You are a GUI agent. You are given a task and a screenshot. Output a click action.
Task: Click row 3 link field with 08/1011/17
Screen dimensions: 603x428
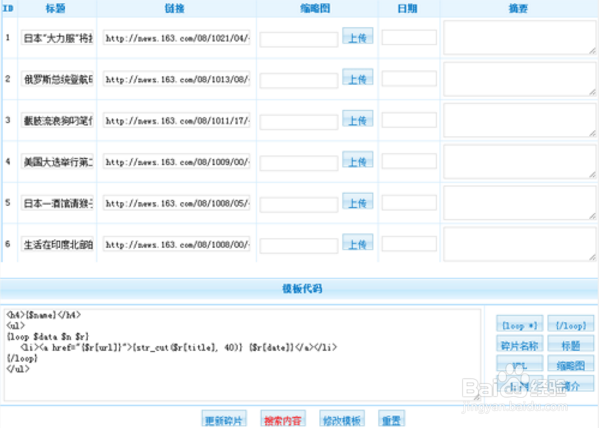177,120
